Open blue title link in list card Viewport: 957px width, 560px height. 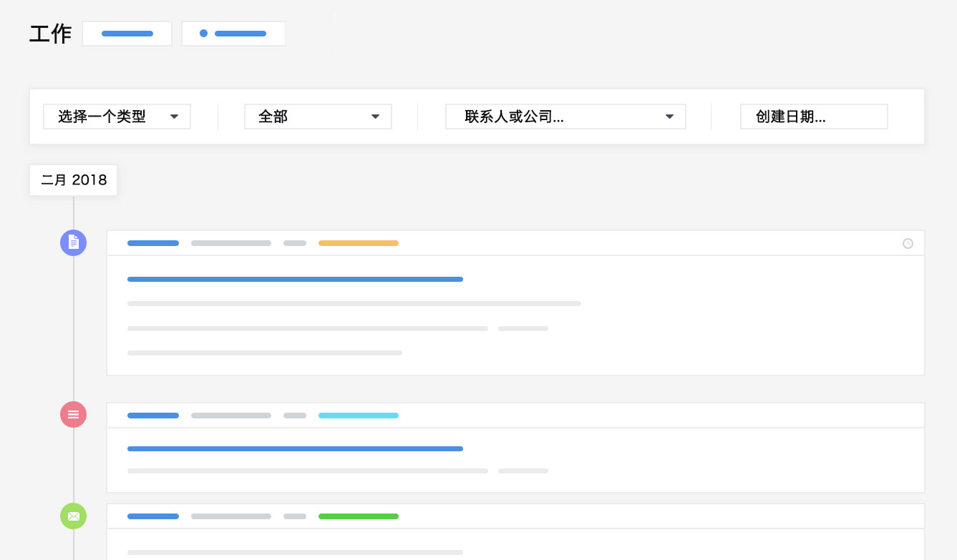(x=295, y=448)
